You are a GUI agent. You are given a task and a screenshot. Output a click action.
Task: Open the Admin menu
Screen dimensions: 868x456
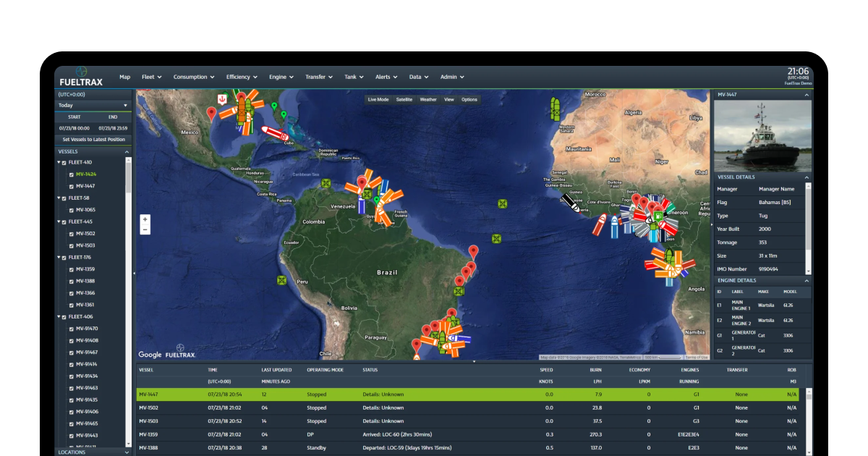pyautogui.click(x=452, y=77)
